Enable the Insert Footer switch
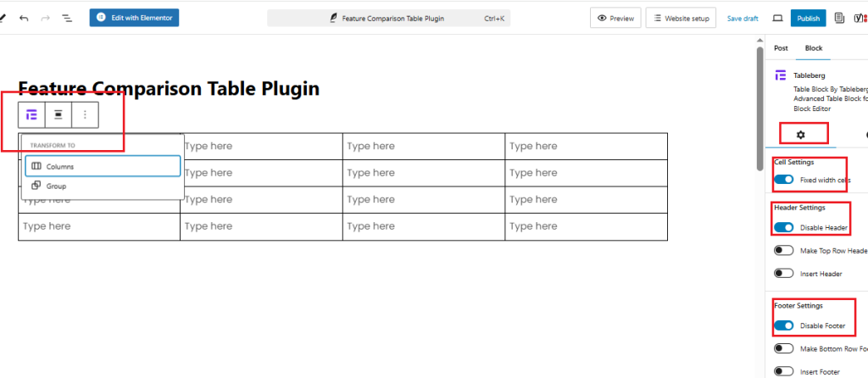Screen dimensions: 868x378 783,371
